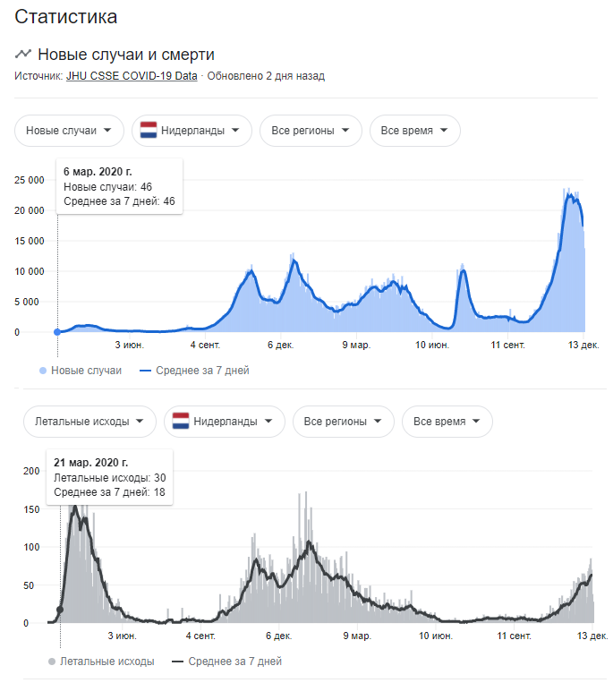
Task: Select the dark data point on deaths chart
Action: tap(60, 610)
